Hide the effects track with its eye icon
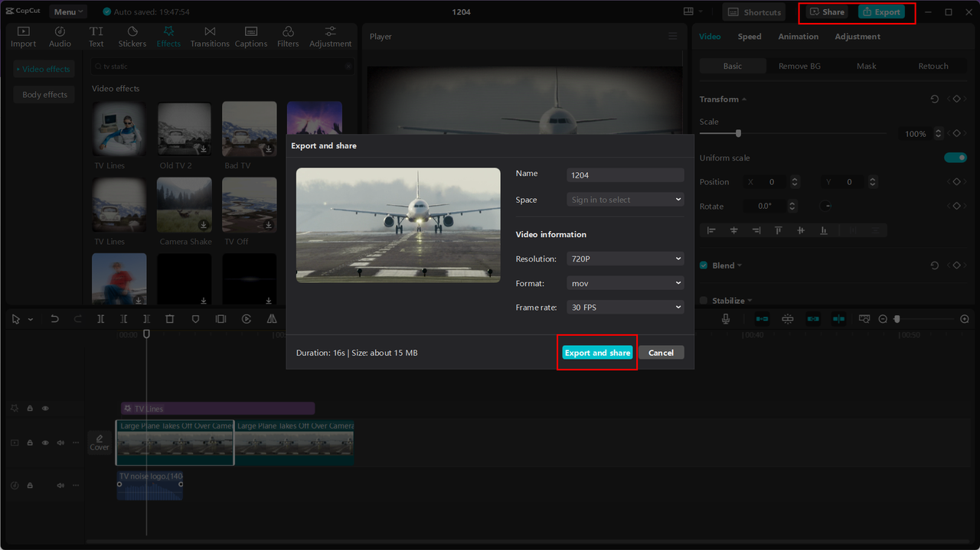980x550 pixels. (45, 408)
